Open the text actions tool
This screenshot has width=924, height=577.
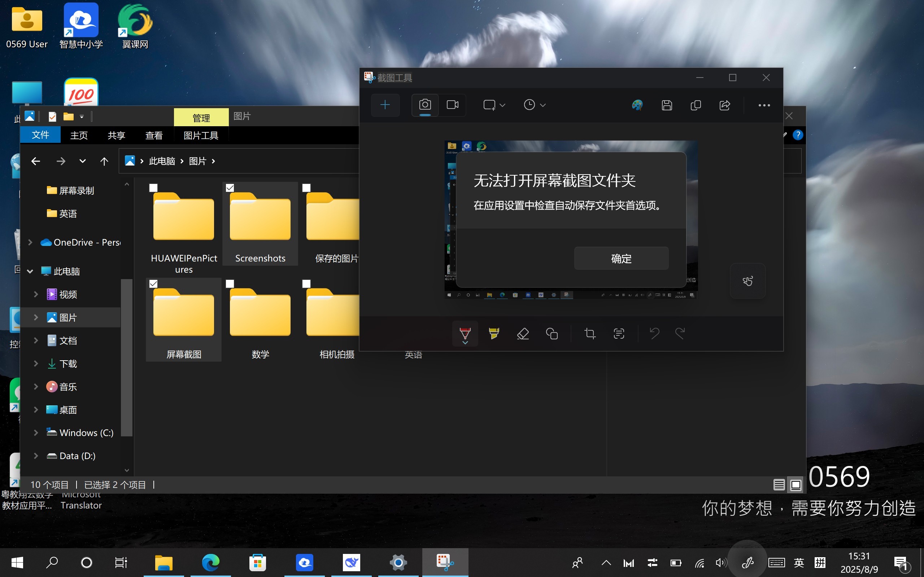619,334
